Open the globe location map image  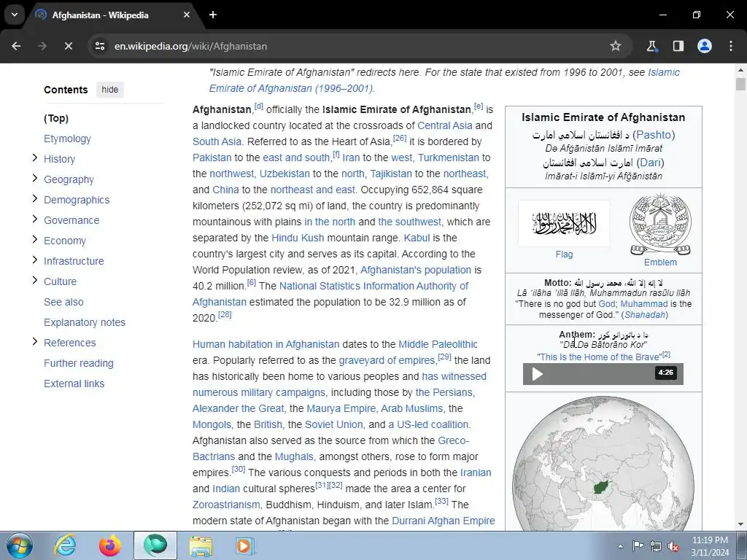point(603,464)
